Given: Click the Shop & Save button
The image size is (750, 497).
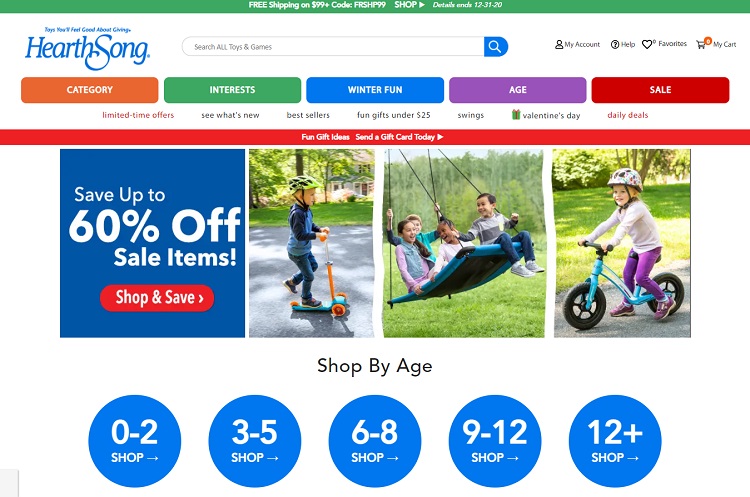Looking at the screenshot, I should pyautogui.click(x=157, y=298).
